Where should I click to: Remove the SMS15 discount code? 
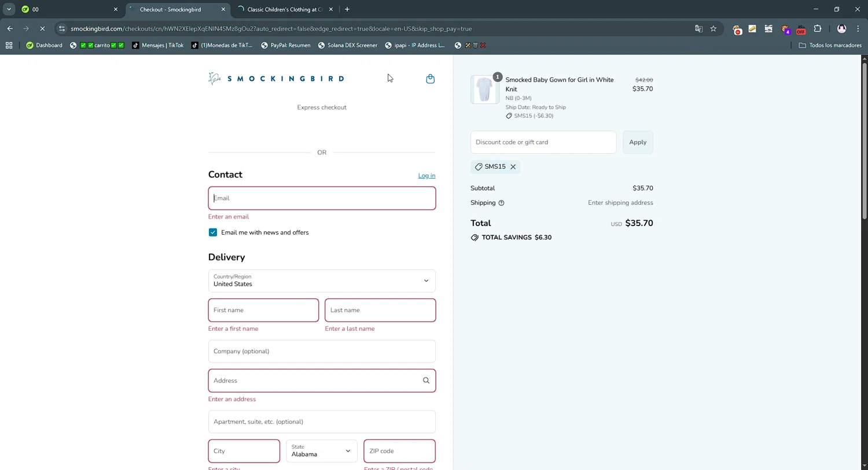(x=513, y=166)
